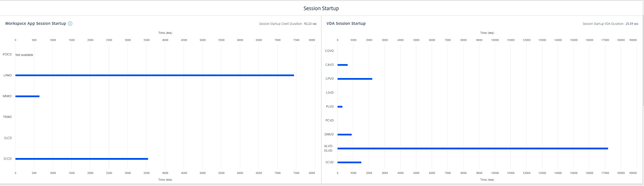Click the LPWD bar in the chart
The height and width of the screenshot is (186, 644).
(x=155, y=75)
